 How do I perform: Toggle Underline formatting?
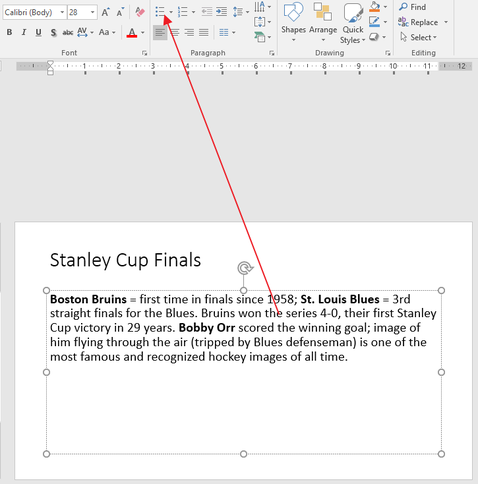(x=38, y=32)
